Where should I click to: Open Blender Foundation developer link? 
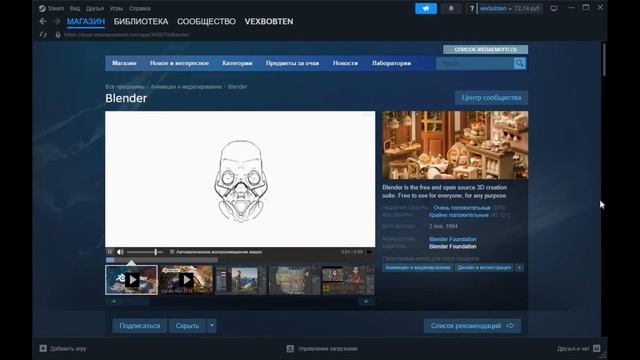(453, 239)
